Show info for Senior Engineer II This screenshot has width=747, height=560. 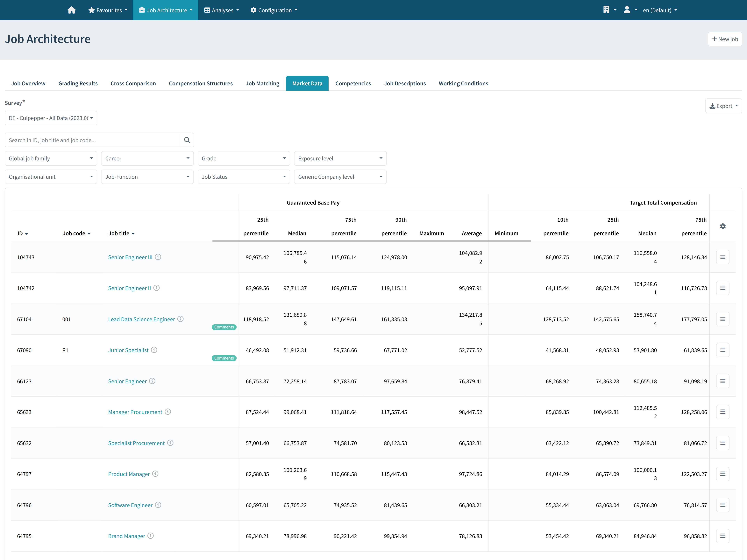(156, 288)
